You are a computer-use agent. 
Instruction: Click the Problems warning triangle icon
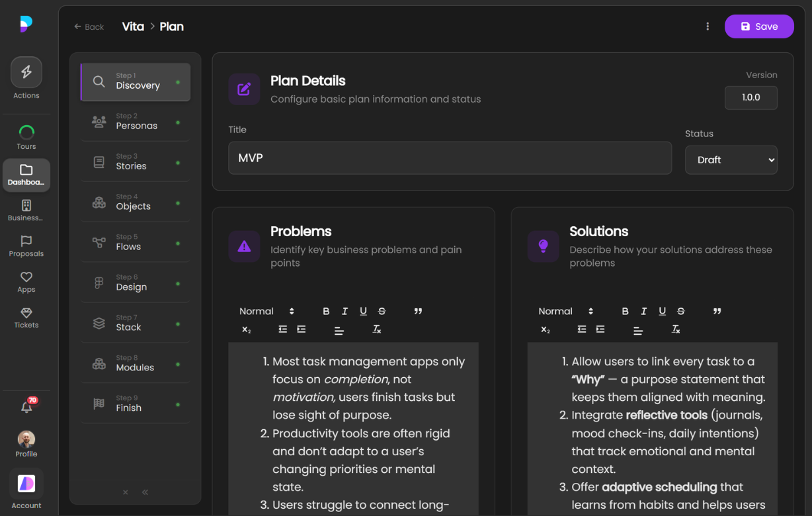244,246
